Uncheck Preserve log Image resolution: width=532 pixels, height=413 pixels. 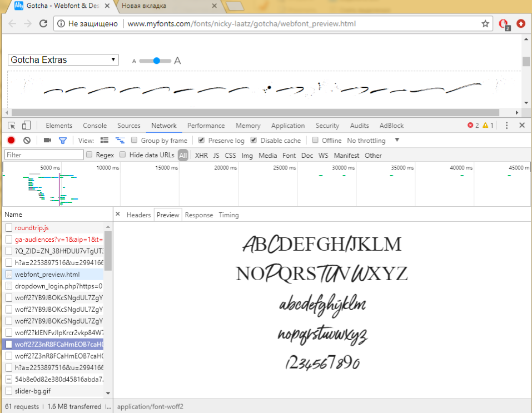click(201, 140)
